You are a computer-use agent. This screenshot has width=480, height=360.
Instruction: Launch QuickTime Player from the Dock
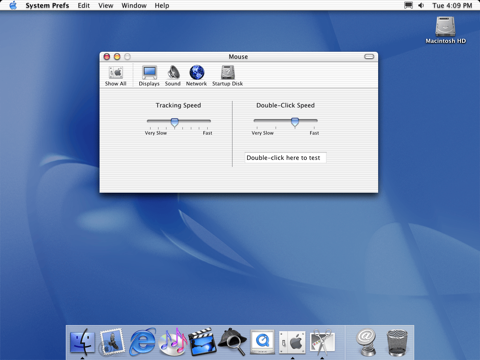click(262, 342)
